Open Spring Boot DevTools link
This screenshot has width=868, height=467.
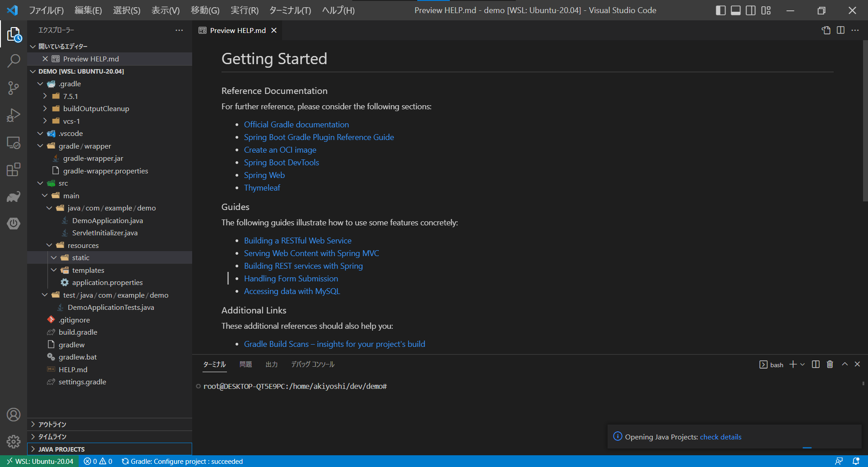point(282,163)
